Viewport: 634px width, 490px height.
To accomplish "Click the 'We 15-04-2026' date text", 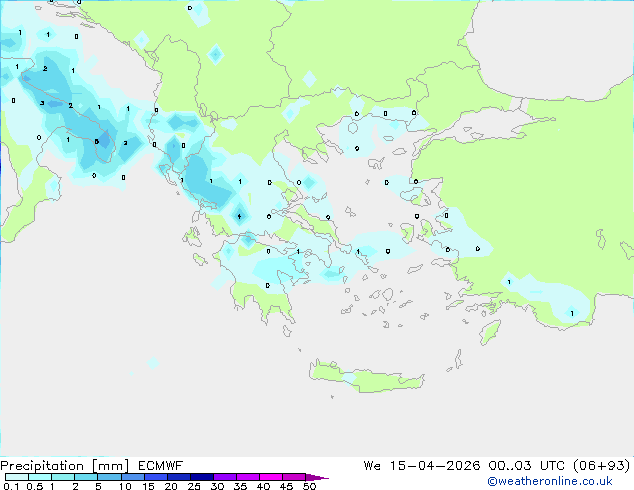I will (x=422, y=466).
